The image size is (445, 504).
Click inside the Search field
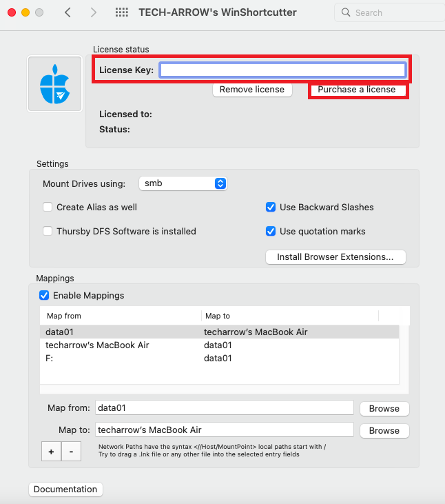[x=390, y=12]
